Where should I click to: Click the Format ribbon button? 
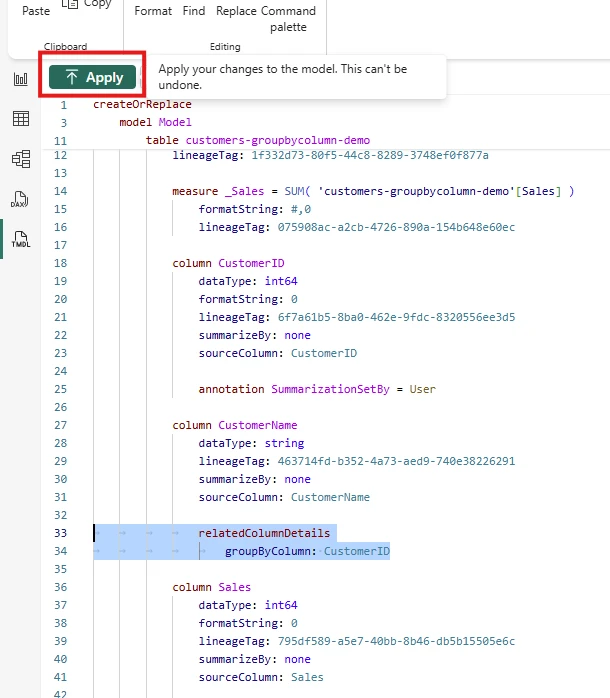click(153, 11)
